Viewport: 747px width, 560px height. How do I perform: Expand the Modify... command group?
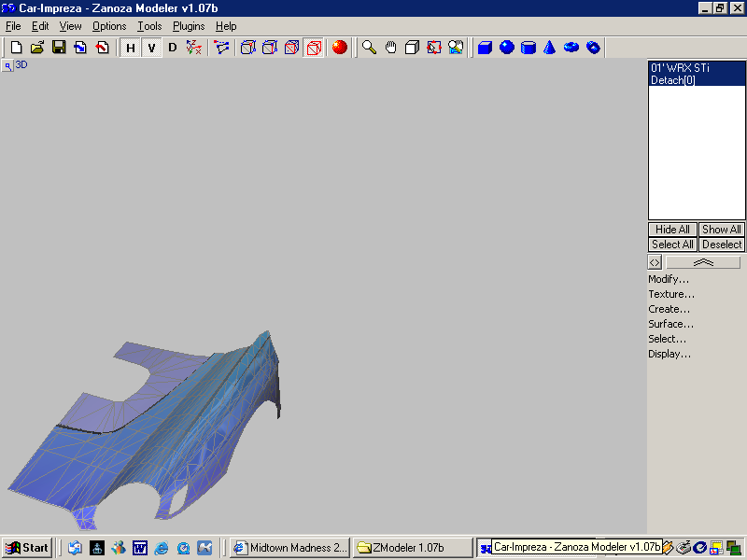[x=669, y=279]
